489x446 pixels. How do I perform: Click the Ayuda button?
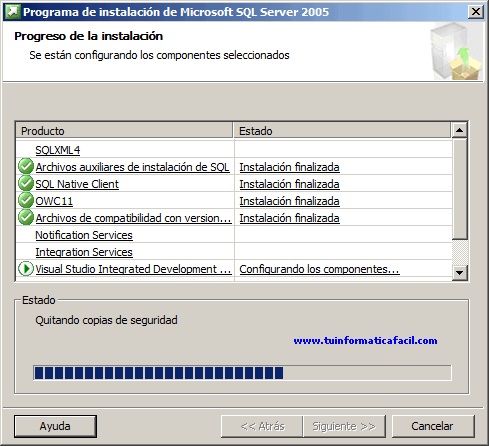[55, 426]
